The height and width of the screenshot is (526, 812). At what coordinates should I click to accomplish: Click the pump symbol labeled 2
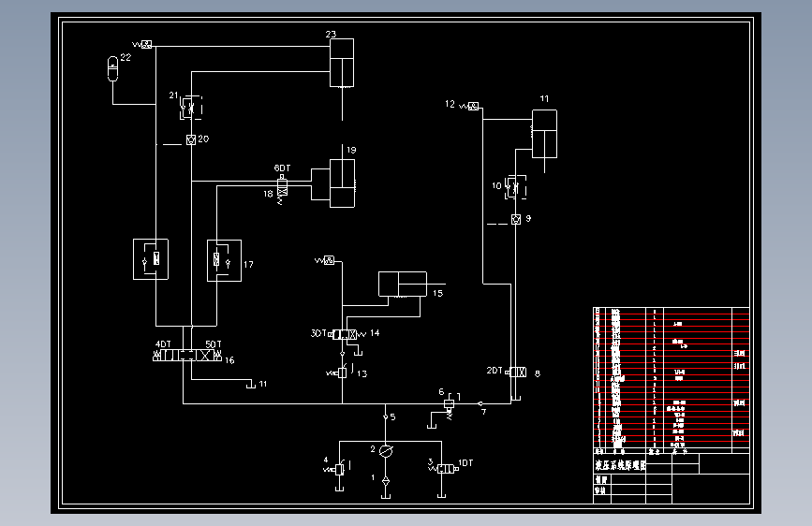pyautogui.click(x=385, y=451)
